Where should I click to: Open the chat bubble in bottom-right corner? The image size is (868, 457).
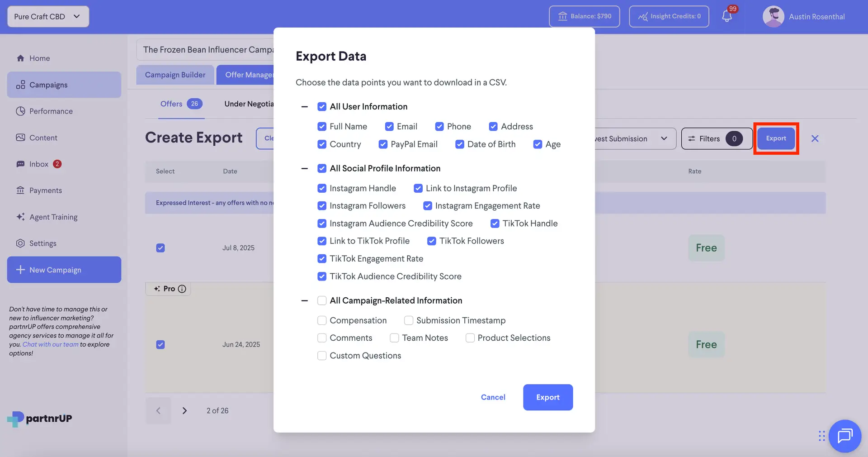pos(845,436)
